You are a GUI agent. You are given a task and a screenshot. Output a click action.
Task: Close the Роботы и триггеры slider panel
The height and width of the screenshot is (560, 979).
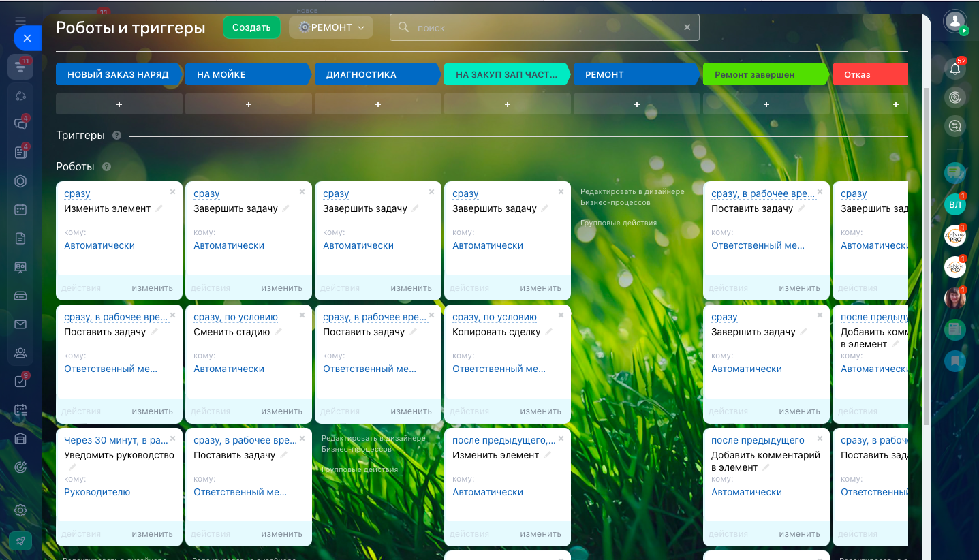pos(27,38)
